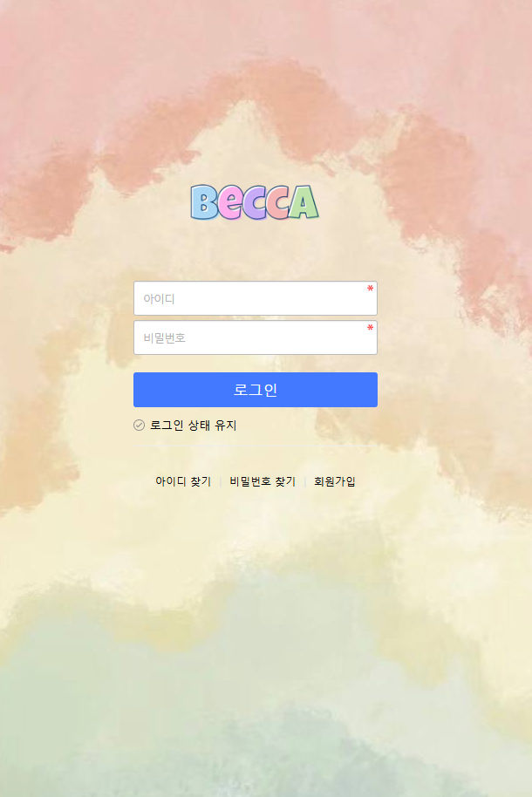Click the red asterisk on 아이디 field

pyautogui.click(x=371, y=289)
